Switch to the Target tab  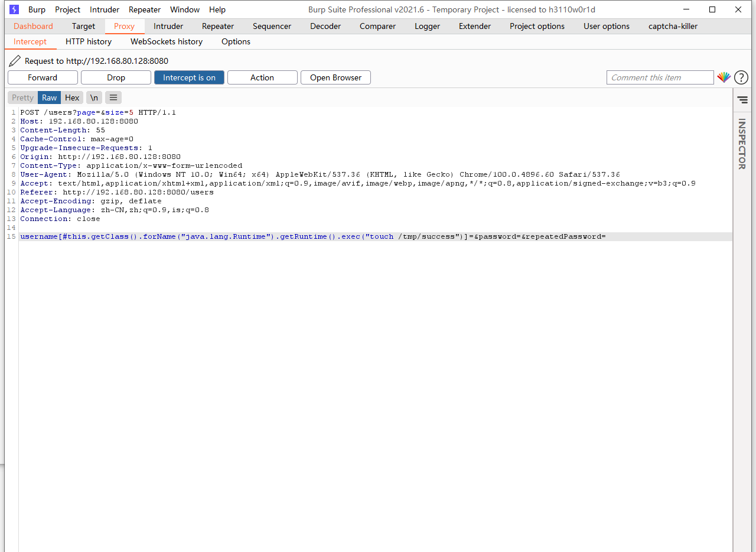coord(83,26)
